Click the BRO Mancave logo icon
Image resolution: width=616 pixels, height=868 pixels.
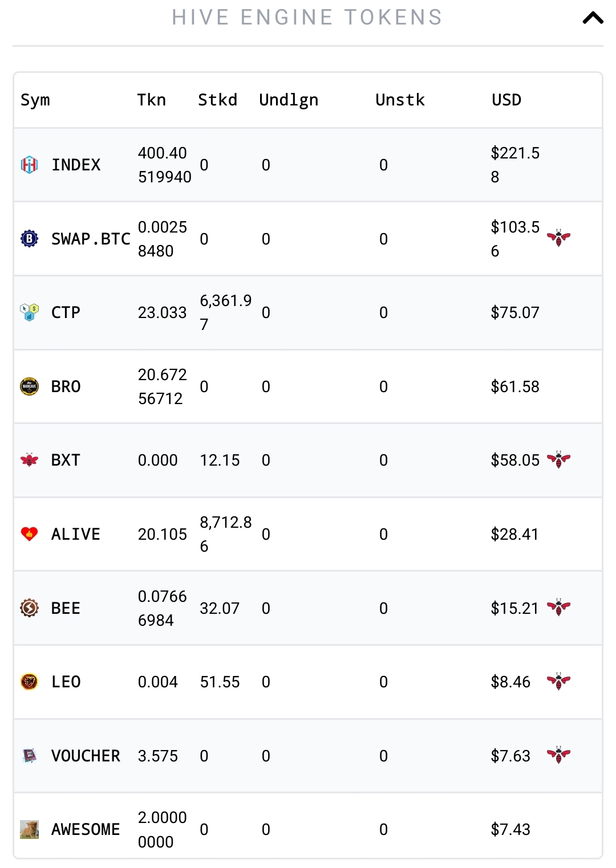point(30,386)
